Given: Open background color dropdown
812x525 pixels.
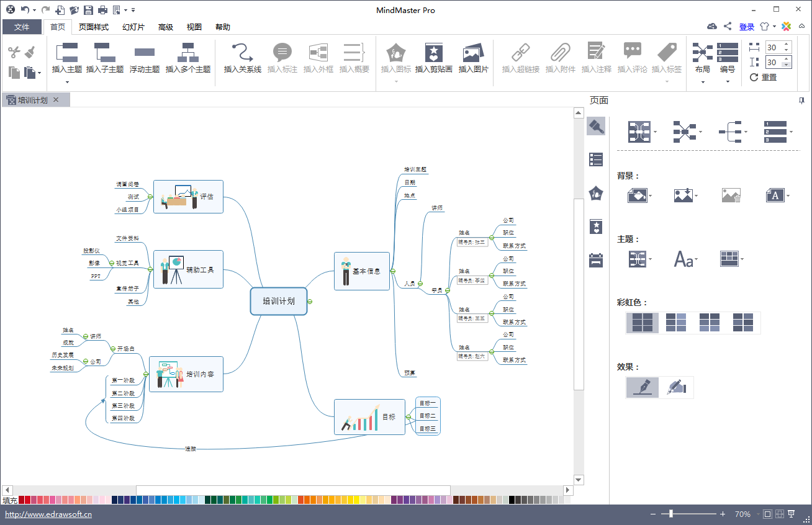Looking at the screenshot, I should pyautogui.click(x=641, y=196).
